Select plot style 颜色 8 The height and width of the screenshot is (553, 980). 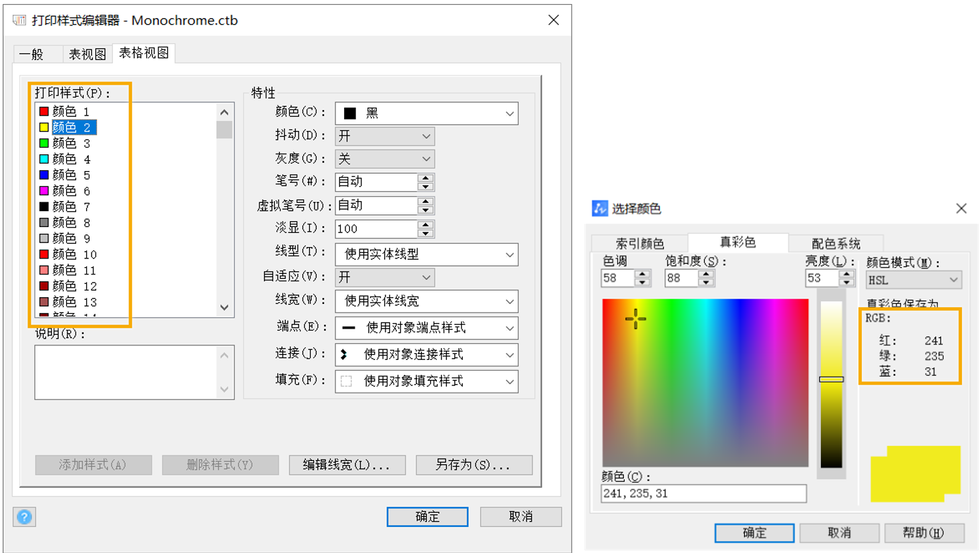(x=71, y=222)
